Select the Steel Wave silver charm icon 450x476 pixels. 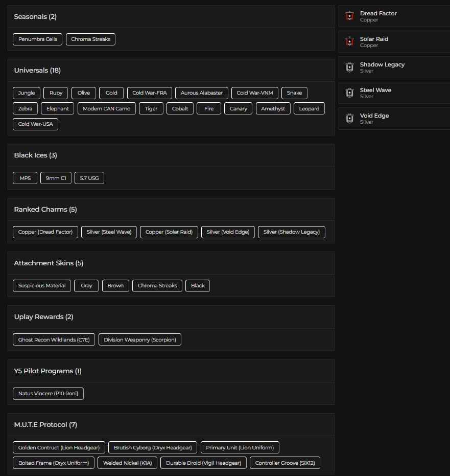(x=349, y=93)
